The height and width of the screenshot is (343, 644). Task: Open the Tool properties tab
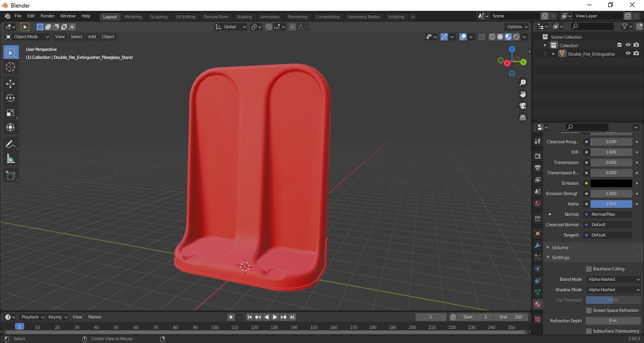click(537, 141)
